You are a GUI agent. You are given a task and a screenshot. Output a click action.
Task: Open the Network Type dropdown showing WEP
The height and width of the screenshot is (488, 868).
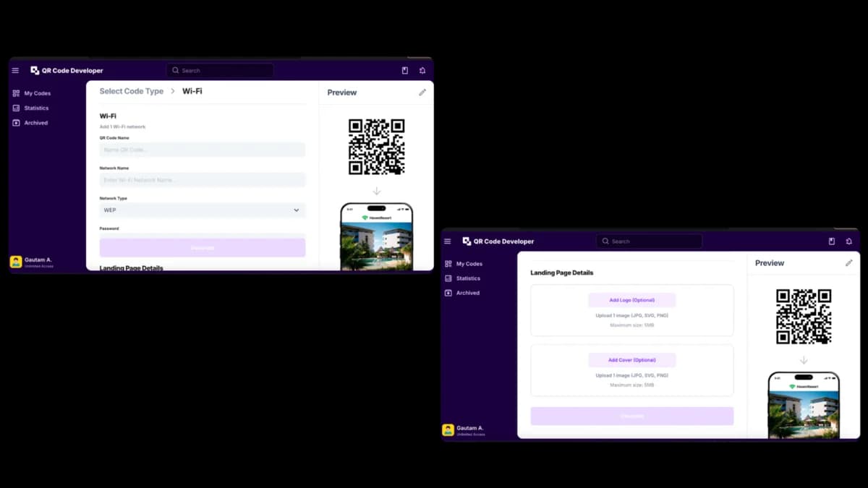202,210
